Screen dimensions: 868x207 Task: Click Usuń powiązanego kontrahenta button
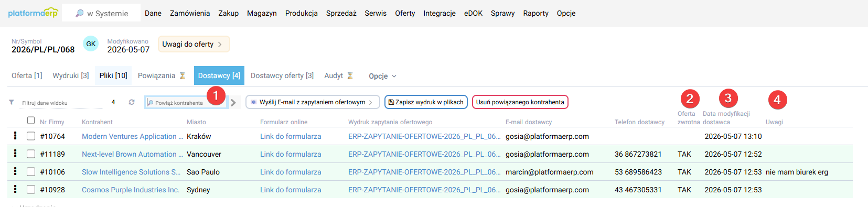(520, 102)
